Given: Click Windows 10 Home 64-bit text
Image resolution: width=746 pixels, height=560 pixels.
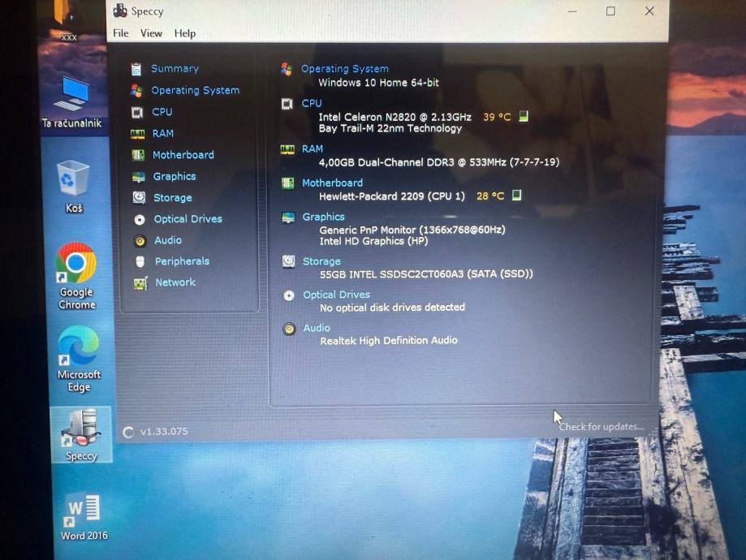Looking at the screenshot, I should click(x=379, y=82).
